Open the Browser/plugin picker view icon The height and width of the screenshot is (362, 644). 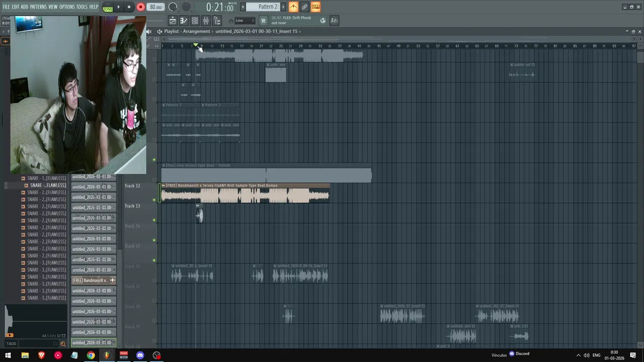217,21
